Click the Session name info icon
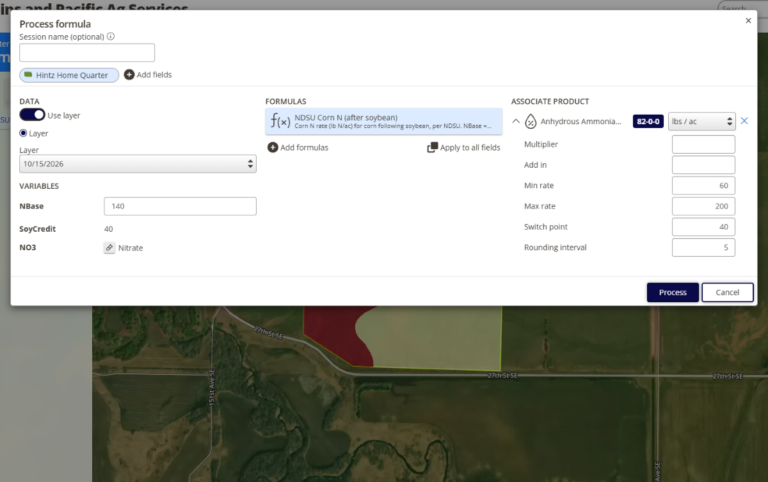 [111, 36]
